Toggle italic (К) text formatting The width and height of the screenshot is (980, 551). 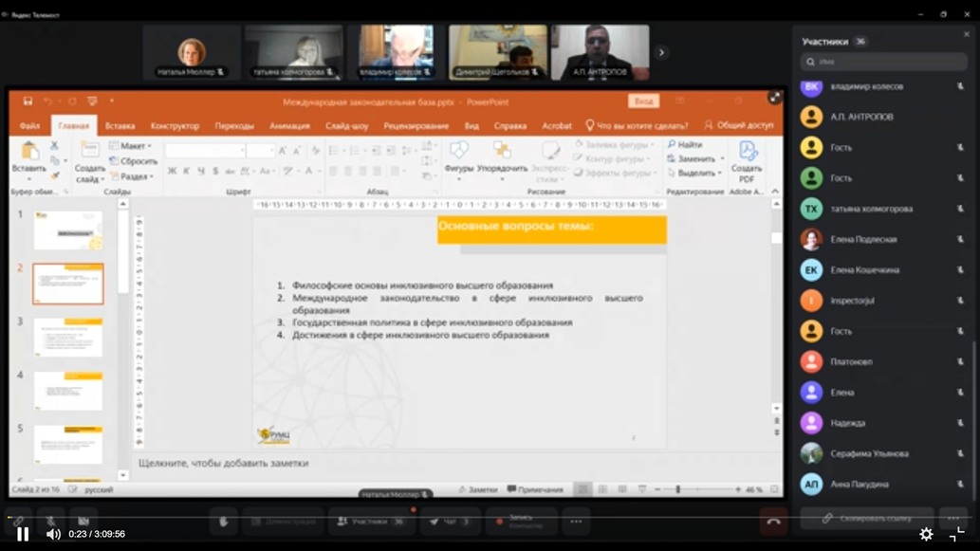[x=187, y=172]
